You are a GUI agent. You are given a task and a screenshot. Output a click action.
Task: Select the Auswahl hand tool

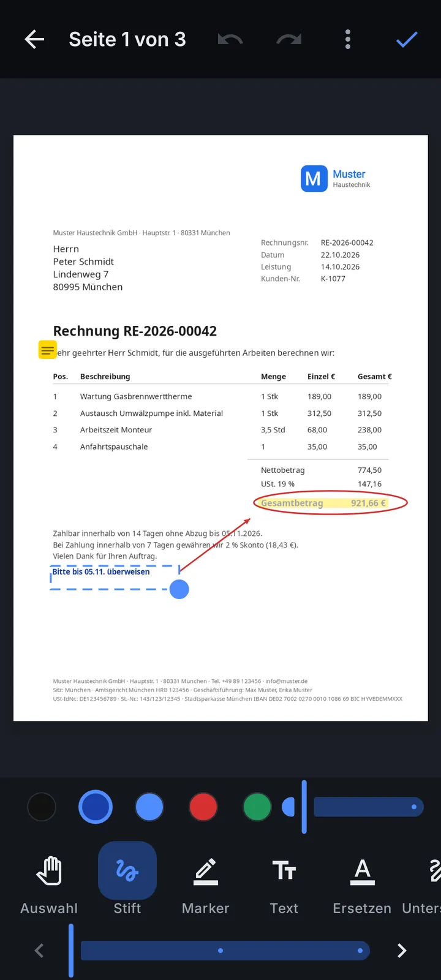coord(49,880)
